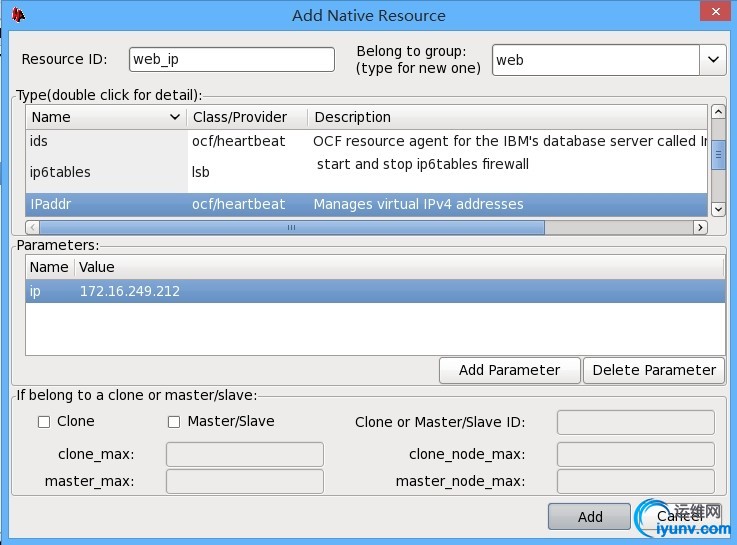Click the Cancel button
This screenshot has height=545, width=737.
(x=679, y=517)
